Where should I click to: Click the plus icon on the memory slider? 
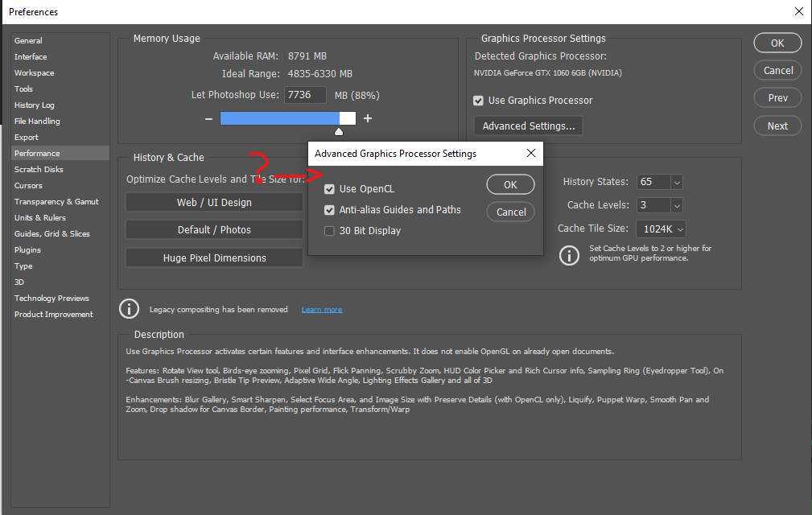click(368, 117)
